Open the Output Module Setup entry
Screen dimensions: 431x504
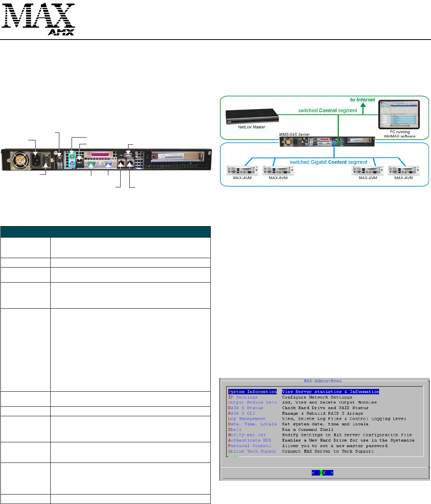point(252,402)
